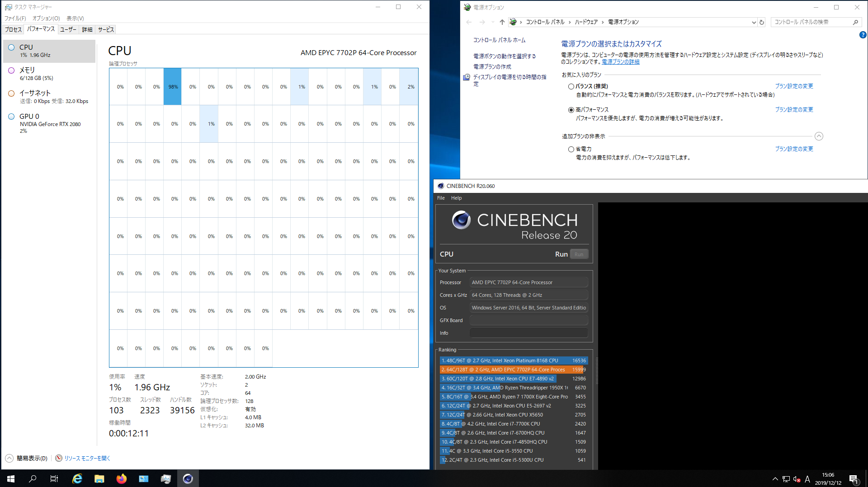Open Task Manager Options menu
Screen dimensions: 868x487
click(46, 19)
